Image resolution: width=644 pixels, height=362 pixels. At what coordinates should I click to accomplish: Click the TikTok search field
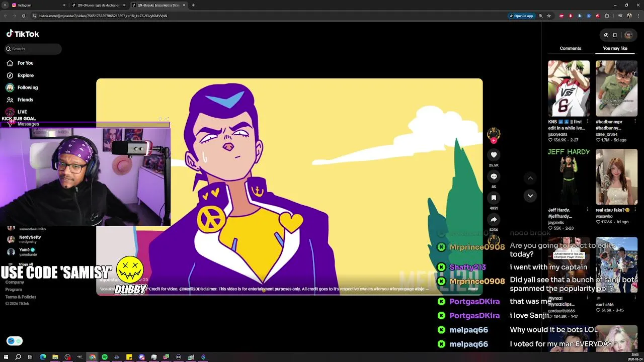pos(33,49)
